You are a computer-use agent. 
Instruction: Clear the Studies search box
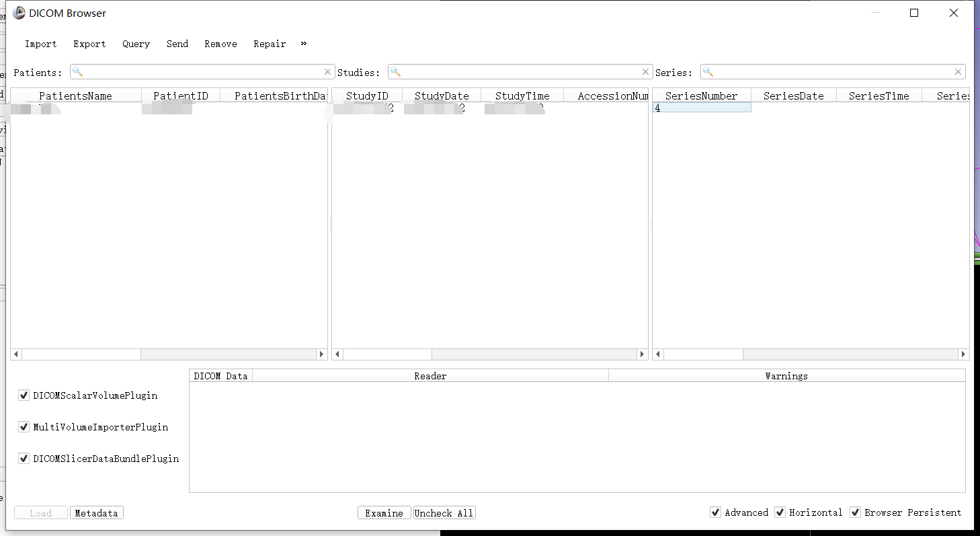646,72
